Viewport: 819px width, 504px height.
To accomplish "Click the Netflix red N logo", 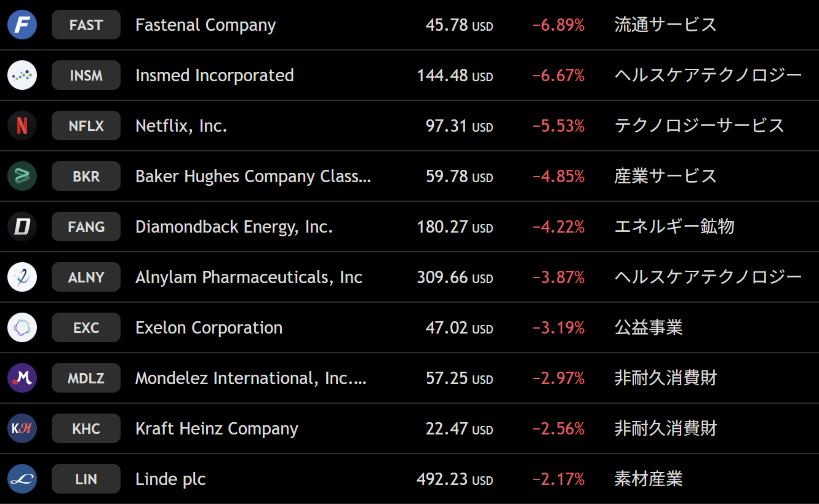I will (x=22, y=126).
